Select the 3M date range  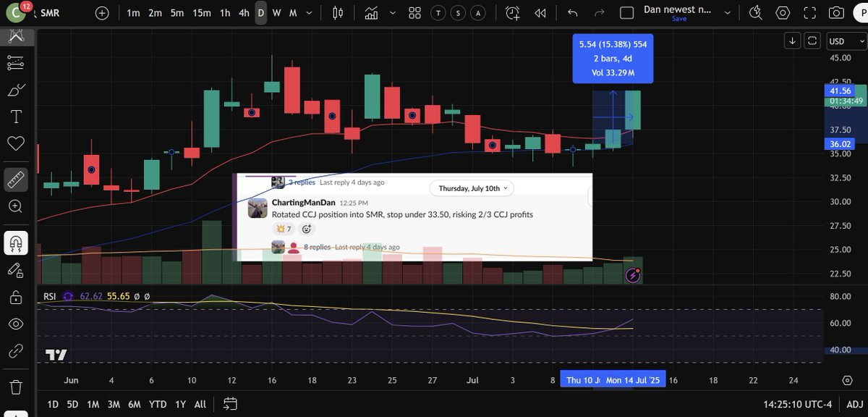(x=114, y=404)
